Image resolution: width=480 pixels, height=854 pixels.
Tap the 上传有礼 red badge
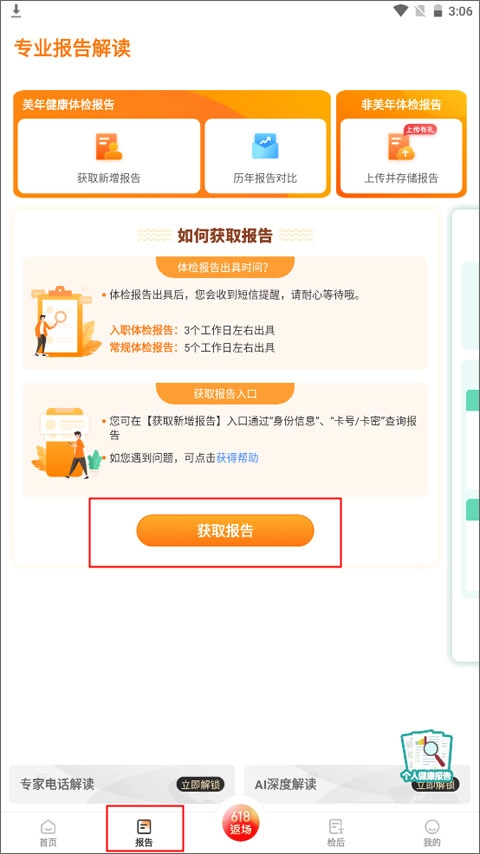420,130
